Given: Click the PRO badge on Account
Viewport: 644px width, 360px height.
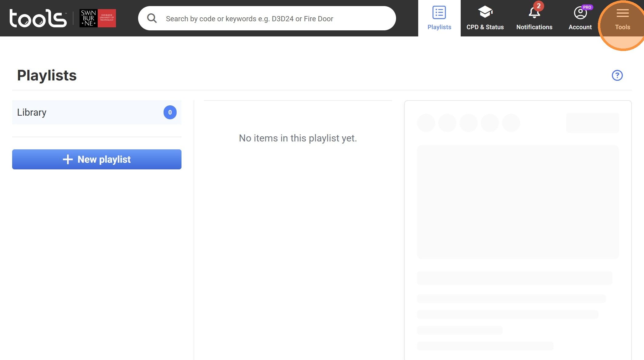Looking at the screenshot, I should [x=587, y=7].
